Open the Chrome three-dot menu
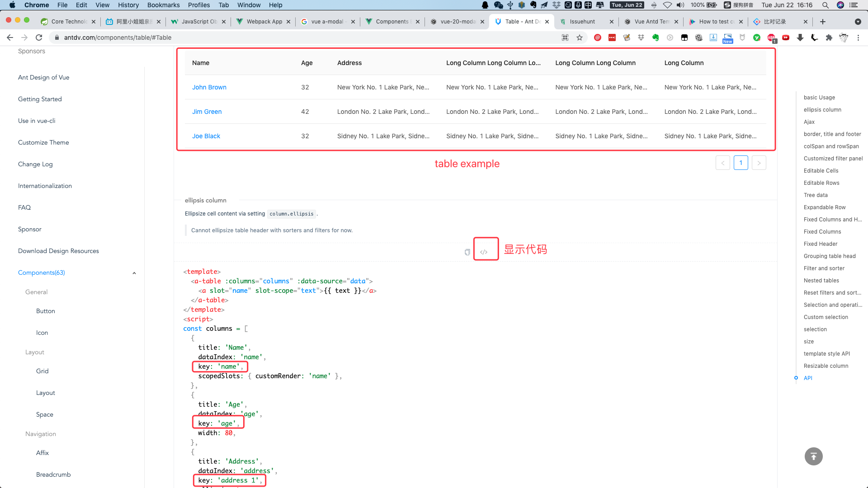The image size is (868, 488). [x=858, y=38]
